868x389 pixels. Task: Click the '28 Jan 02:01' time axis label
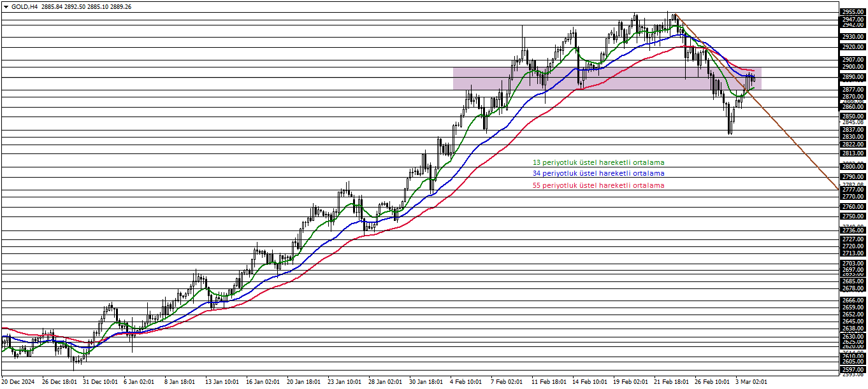pyautogui.click(x=386, y=382)
